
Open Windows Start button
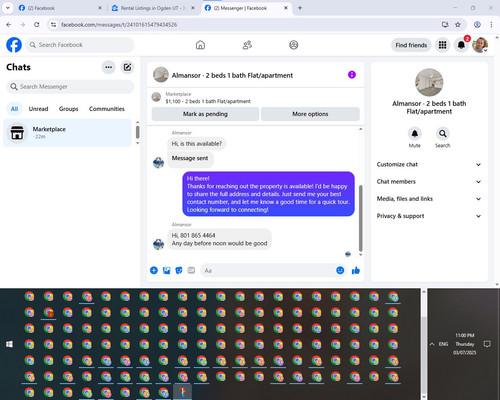(9, 344)
